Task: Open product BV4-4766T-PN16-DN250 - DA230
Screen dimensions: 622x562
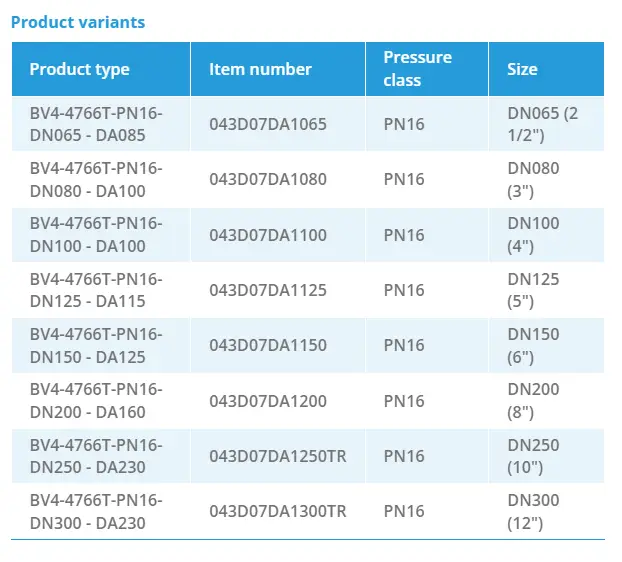Action: click(96, 456)
